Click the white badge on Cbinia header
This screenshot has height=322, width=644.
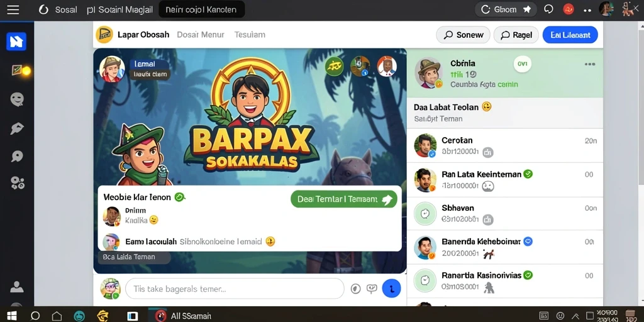[523, 64]
